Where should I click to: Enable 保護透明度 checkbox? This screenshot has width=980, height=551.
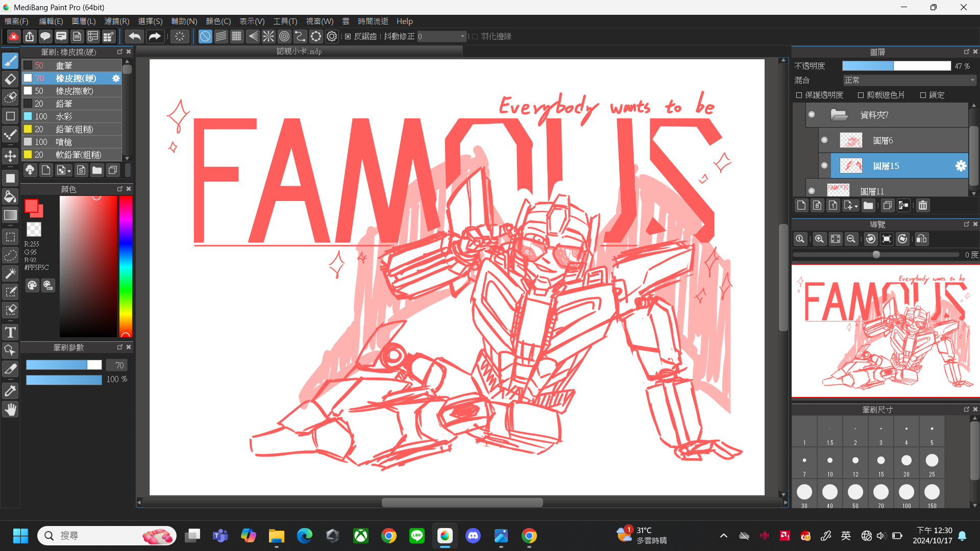point(799,95)
